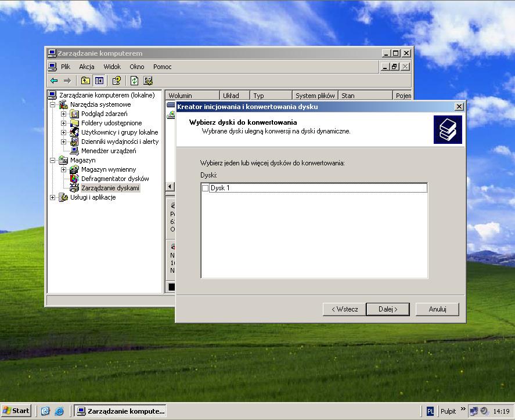Open the Start menu
Image resolution: width=515 pixels, height=420 pixels.
pyautogui.click(x=16, y=411)
